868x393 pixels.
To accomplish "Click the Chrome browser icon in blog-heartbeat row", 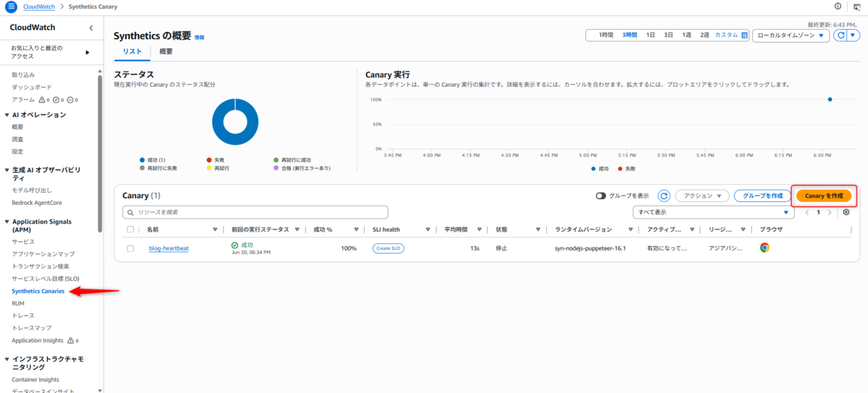I will point(765,248).
